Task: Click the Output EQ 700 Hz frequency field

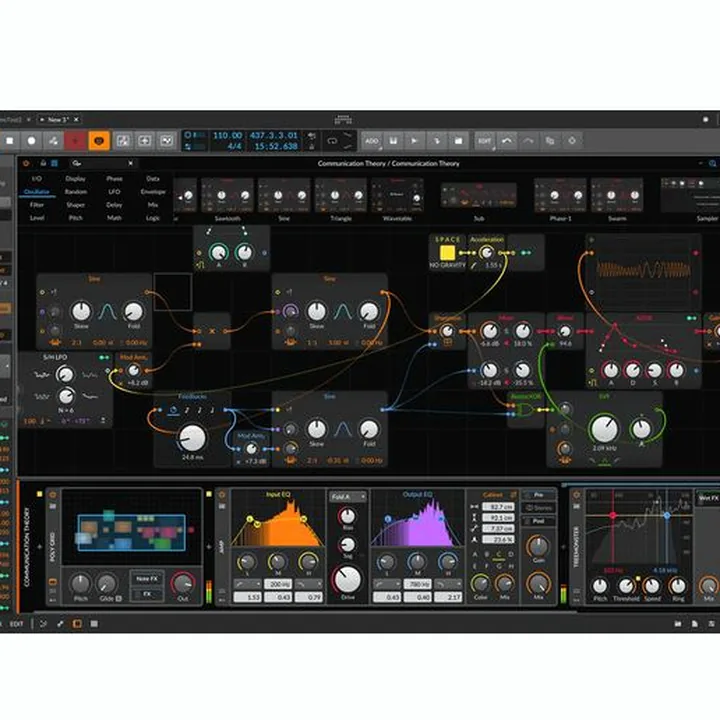Action: tap(417, 584)
